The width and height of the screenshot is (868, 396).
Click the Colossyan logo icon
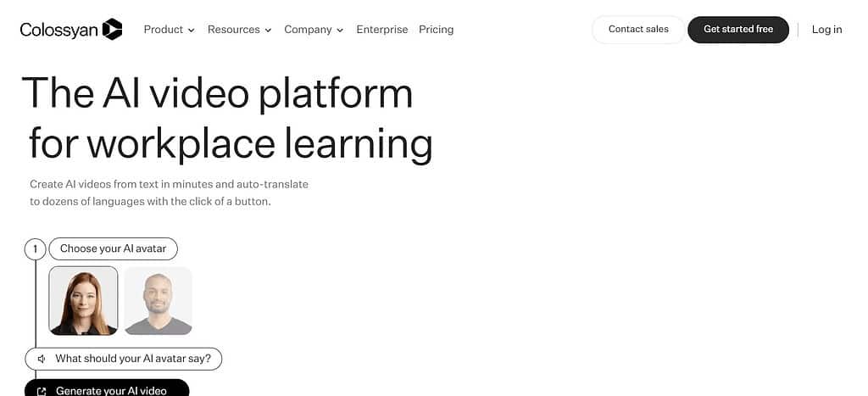point(113,30)
